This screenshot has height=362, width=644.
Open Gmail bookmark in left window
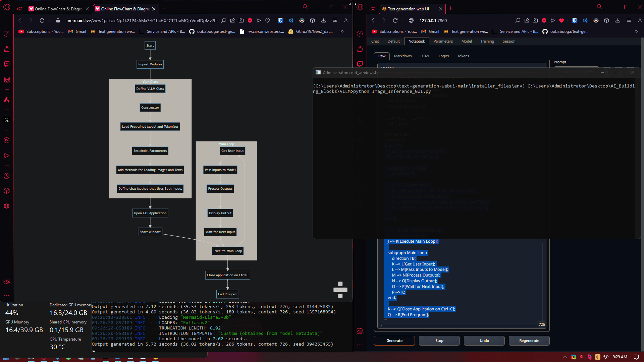click(x=77, y=32)
